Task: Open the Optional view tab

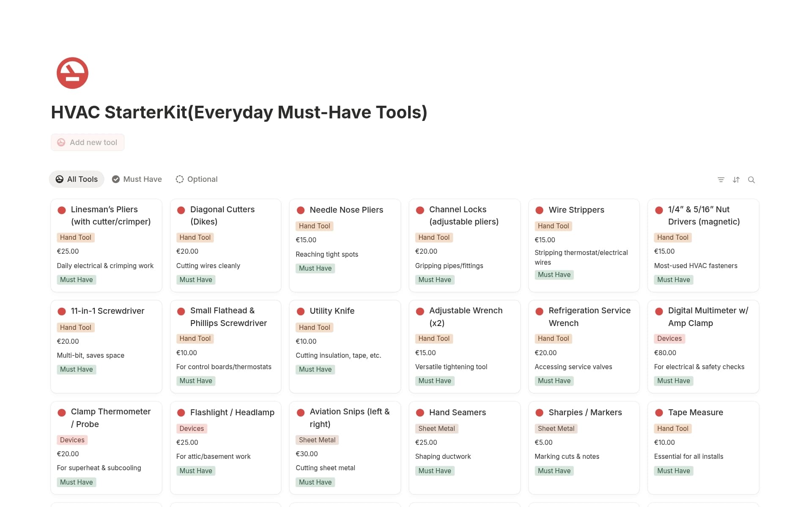Action: [x=197, y=179]
